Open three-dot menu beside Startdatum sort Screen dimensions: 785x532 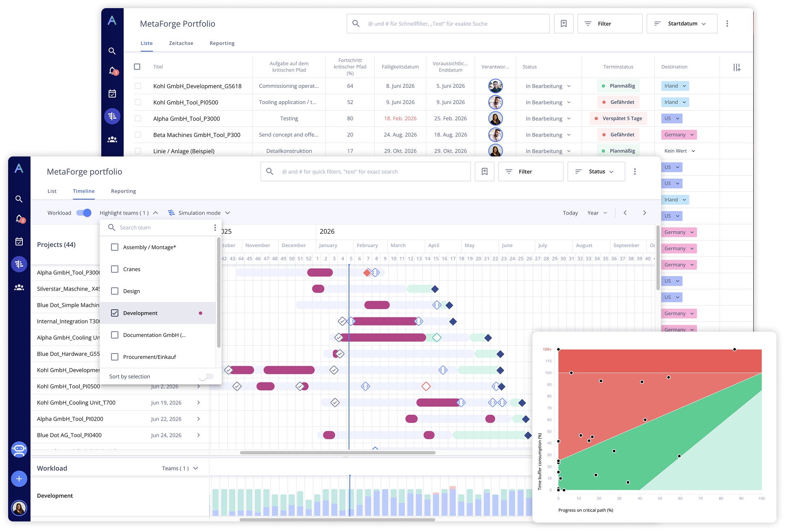point(727,24)
